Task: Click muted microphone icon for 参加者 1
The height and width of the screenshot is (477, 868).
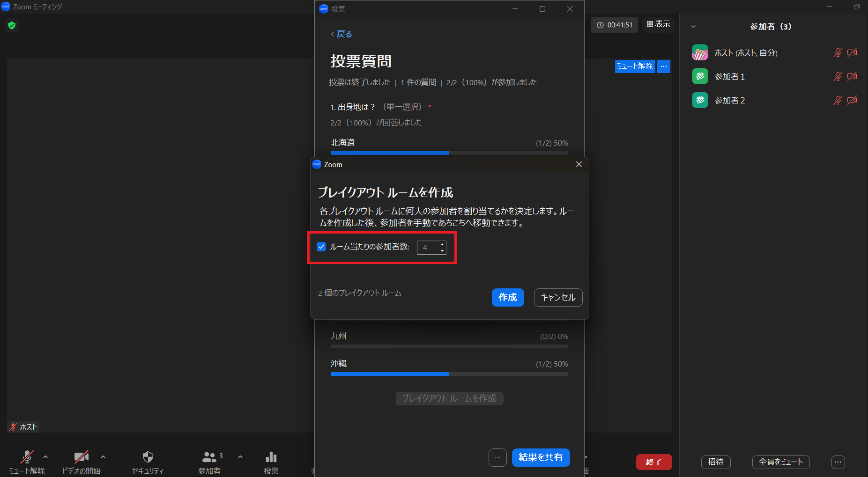Action: click(838, 76)
